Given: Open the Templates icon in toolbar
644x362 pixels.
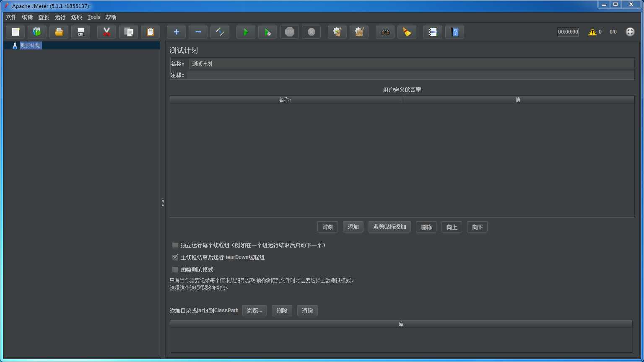Looking at the screenshot, I should coord(37,32).
